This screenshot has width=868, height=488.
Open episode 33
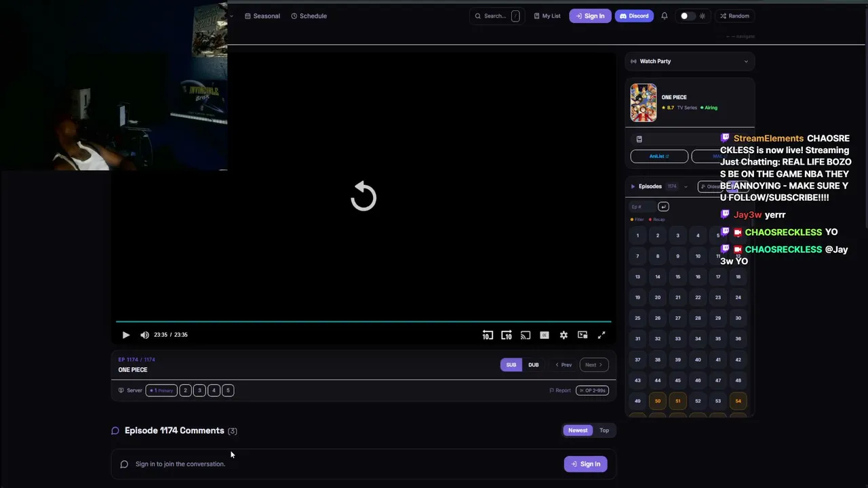point(677,339)
